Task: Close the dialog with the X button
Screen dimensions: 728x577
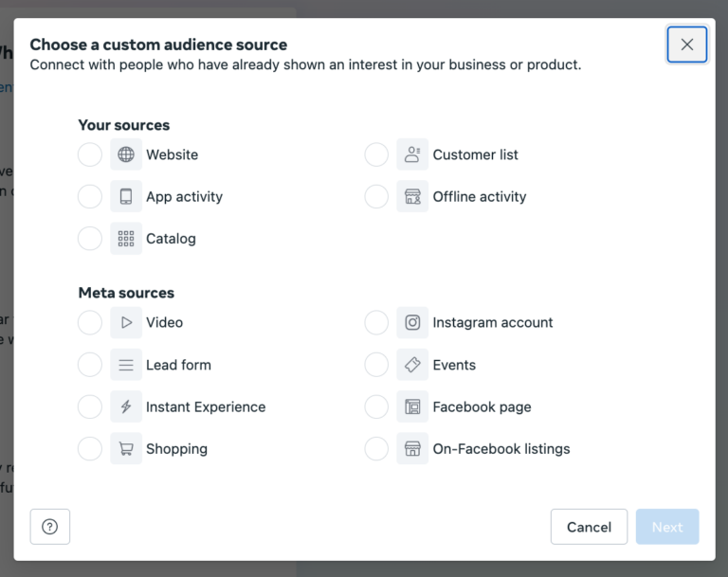Action: point(687,45)
